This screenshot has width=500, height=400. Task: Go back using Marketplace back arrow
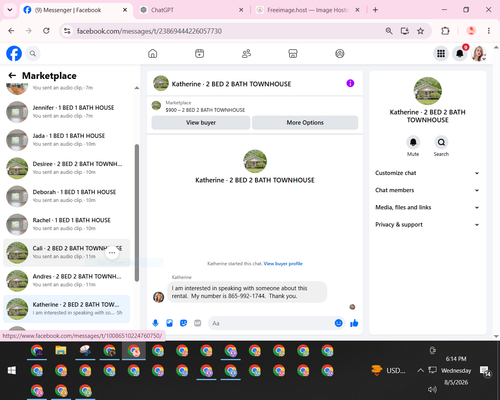(12, 76)
